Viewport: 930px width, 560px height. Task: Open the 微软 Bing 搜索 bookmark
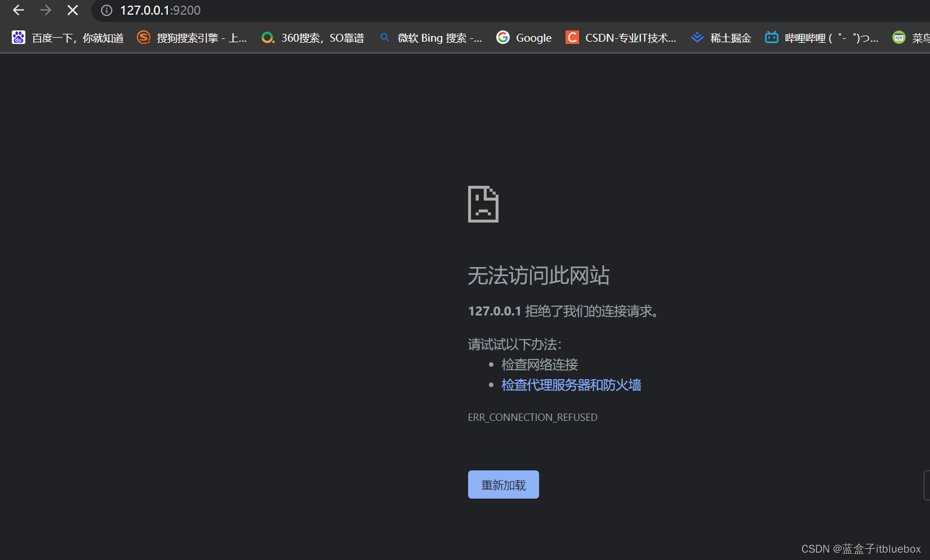(x=431, y=37)
